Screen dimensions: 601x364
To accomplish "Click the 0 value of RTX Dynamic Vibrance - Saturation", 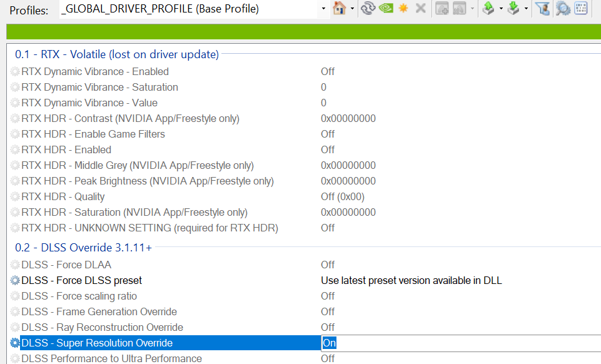I will click(323, 88).
